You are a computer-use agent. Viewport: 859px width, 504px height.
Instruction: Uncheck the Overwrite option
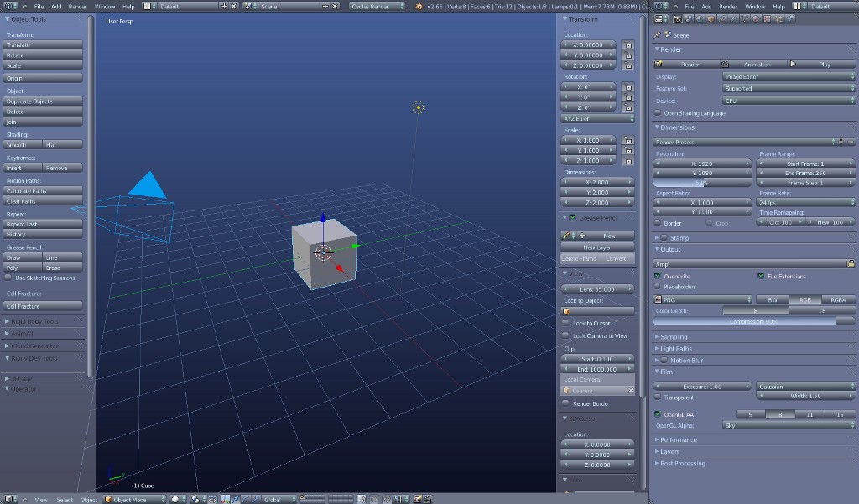click(x=658, y=276)
